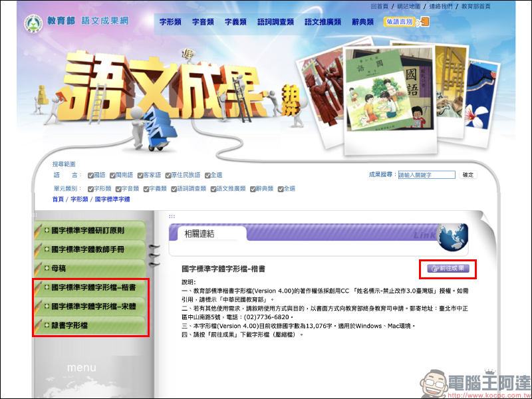
Task: Open sidebar item 國字標準字體字形檔–楷書
Action: pos(90,288)
